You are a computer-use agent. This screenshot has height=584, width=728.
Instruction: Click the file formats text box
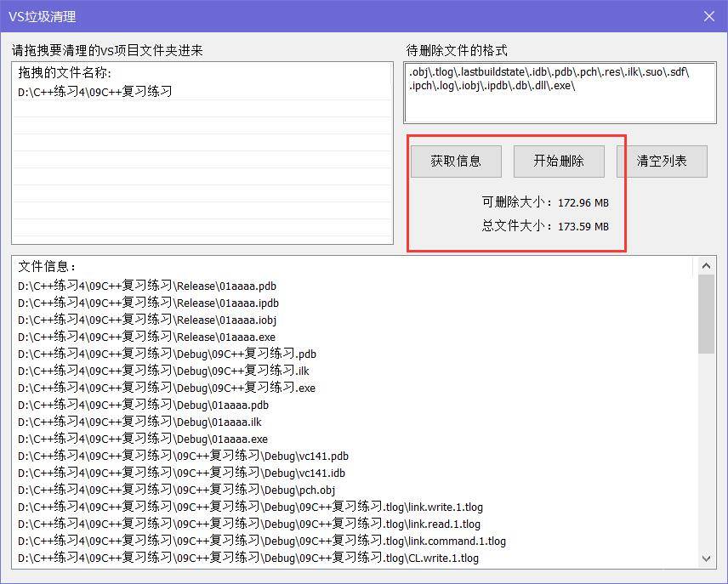[560, 93]
